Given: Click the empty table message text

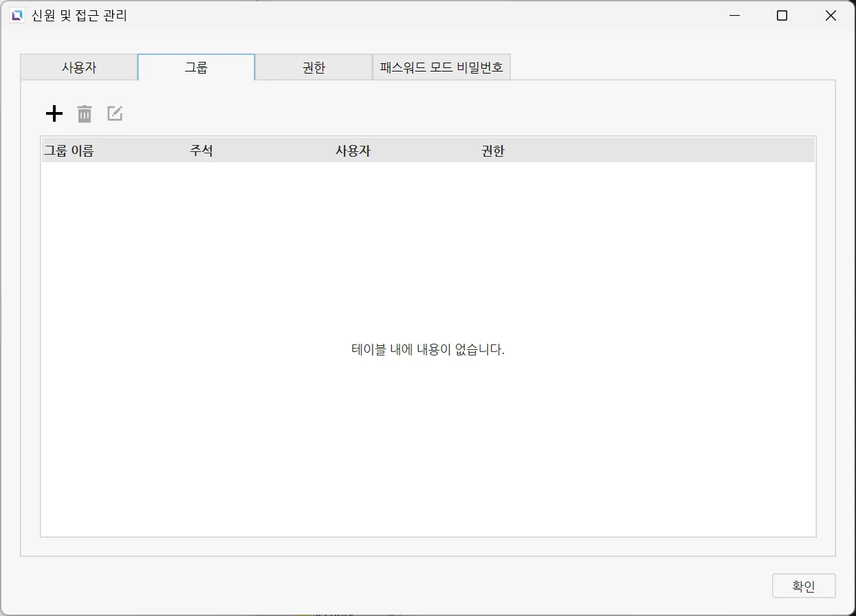Looking at the screenshot, I should tap(428, 349).
